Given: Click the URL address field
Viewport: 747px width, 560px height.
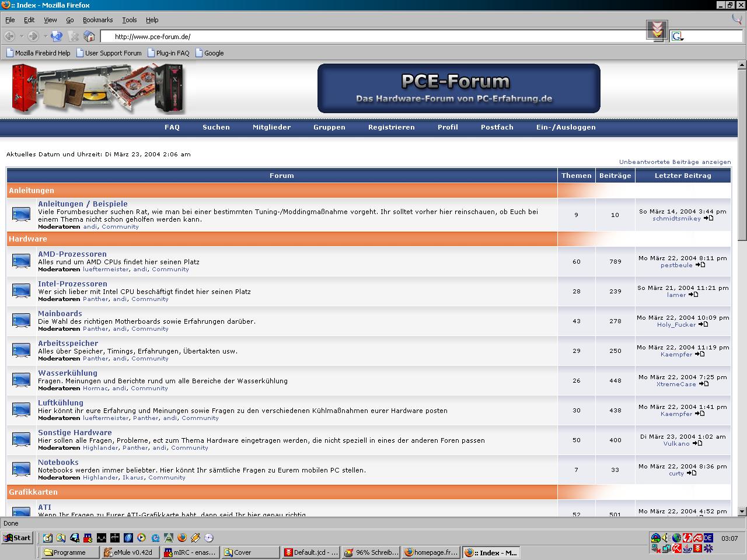Looking at the screenshot, I should (373, 37).
